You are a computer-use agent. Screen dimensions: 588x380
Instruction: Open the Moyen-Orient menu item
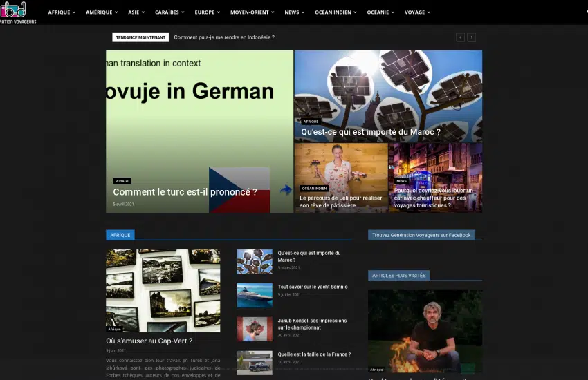tap(252, 12)
